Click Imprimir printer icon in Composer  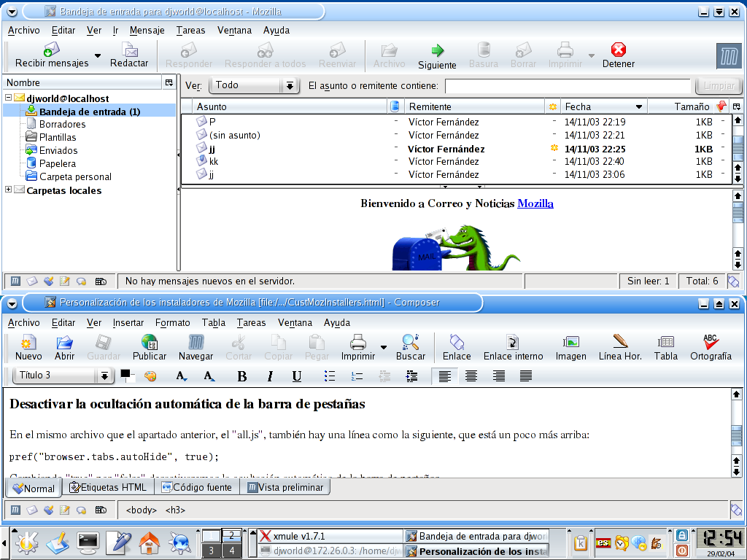click(357, 348)
